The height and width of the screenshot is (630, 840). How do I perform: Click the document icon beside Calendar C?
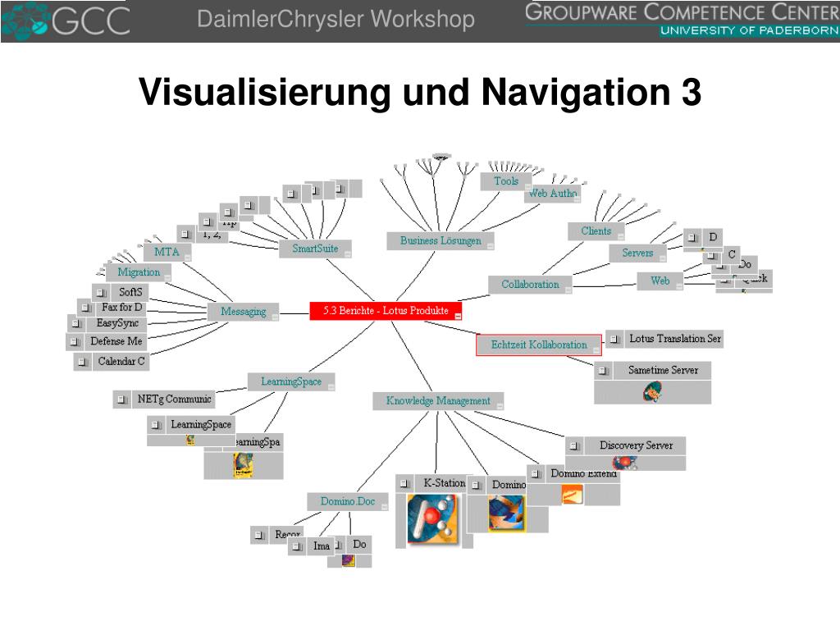[x=83, y=362]
